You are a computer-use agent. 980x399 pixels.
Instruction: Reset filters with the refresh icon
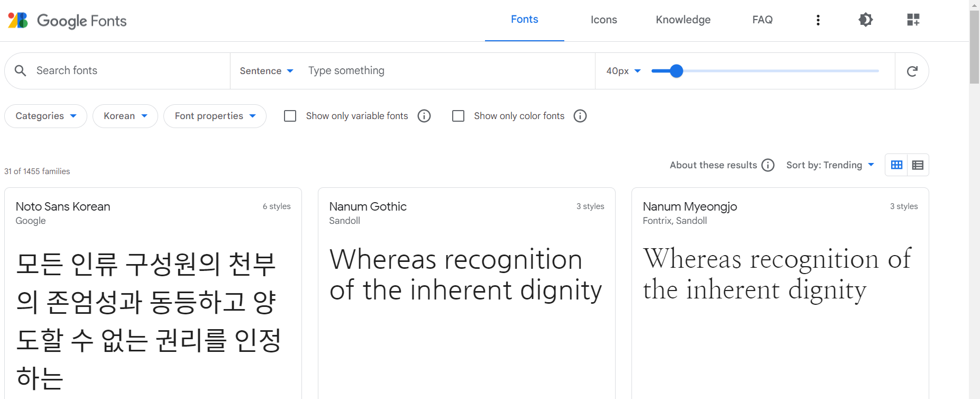(x=912, y=71)
